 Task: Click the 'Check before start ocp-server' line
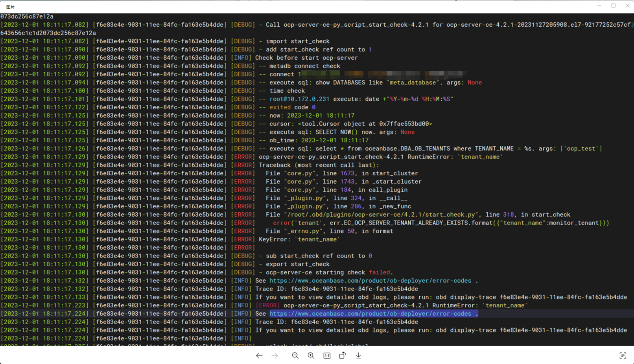tap(306, 58)
